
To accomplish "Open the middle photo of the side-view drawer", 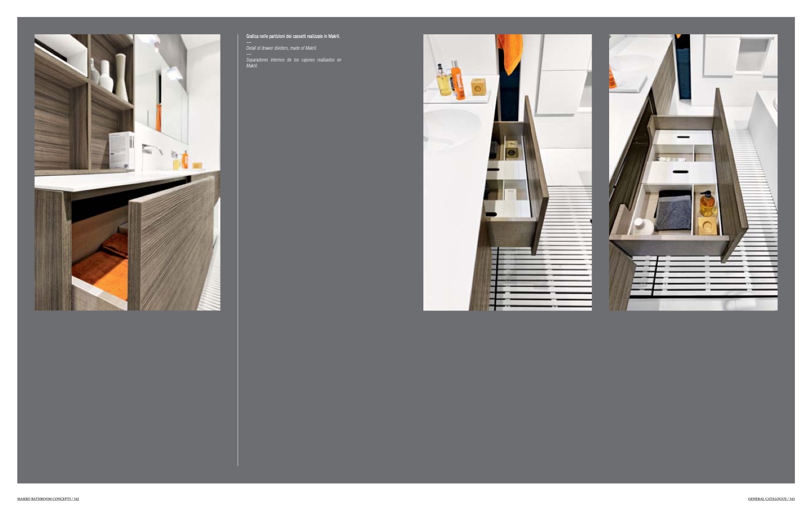I will point(507,172).
